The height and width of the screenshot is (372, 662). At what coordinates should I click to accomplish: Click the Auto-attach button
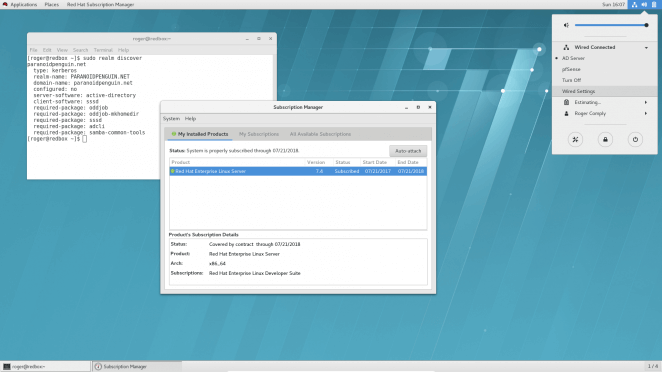click(408, 151)
